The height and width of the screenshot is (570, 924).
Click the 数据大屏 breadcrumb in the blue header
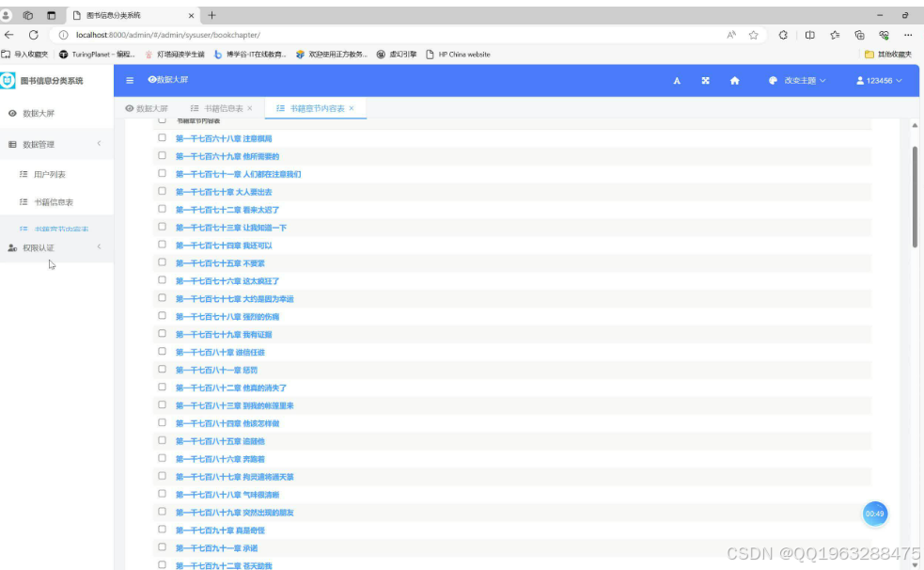click(168, 80)
